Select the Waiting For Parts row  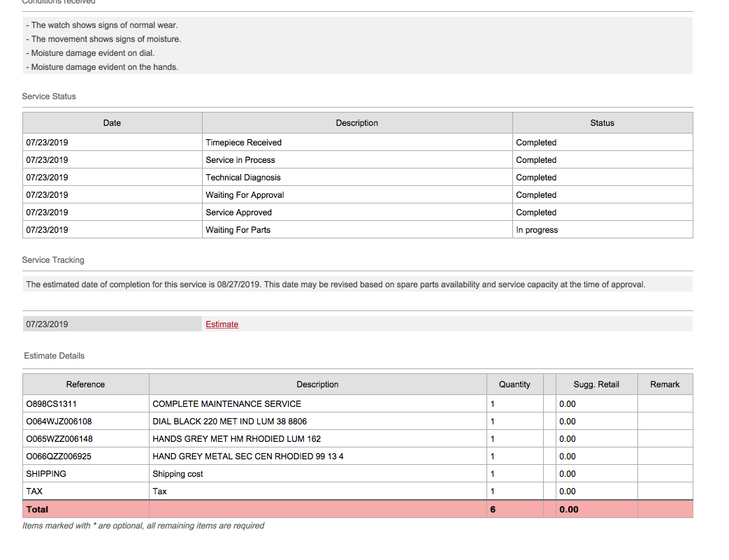click(358, 230)
